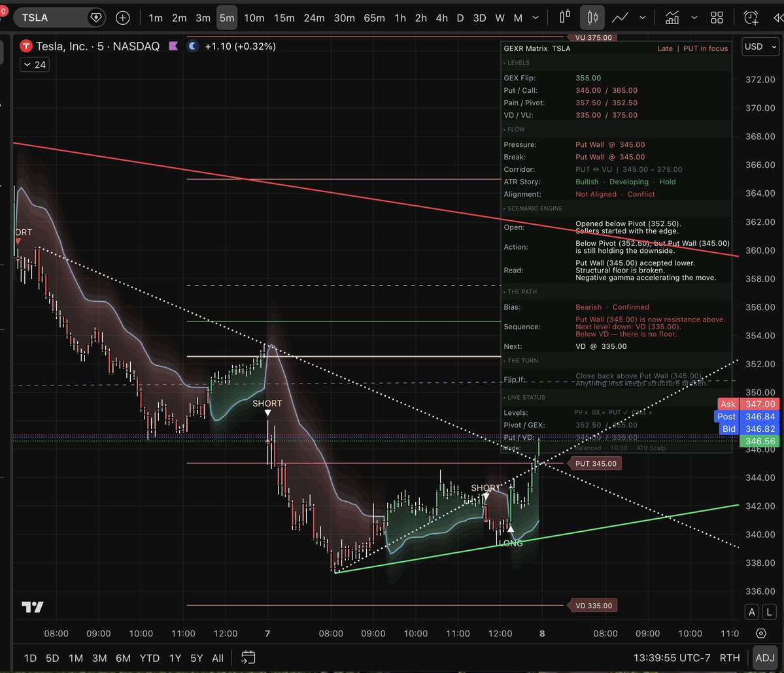
Task: Click the add symbol plus icon
Action: click(x=122, y=18)
